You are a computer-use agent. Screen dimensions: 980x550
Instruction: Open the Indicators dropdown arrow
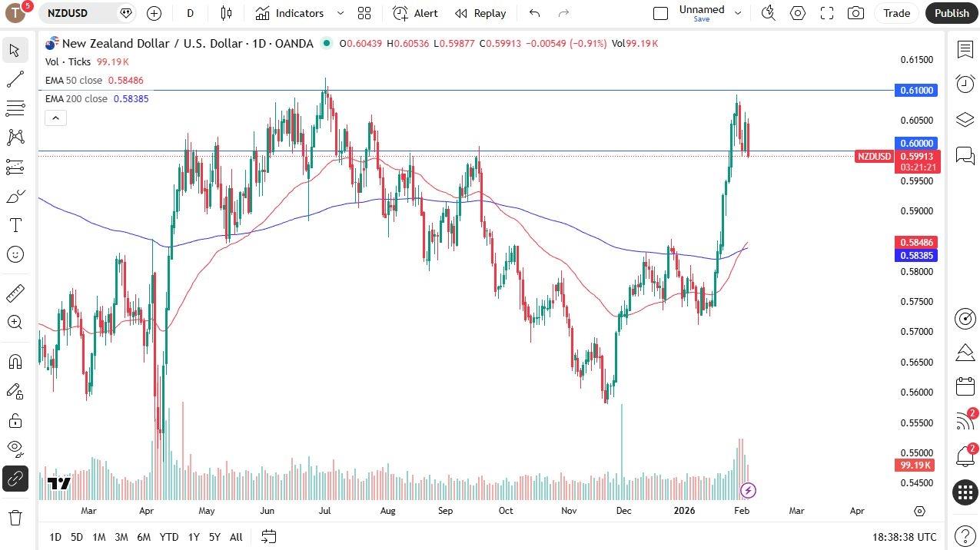tap(339, 13)
